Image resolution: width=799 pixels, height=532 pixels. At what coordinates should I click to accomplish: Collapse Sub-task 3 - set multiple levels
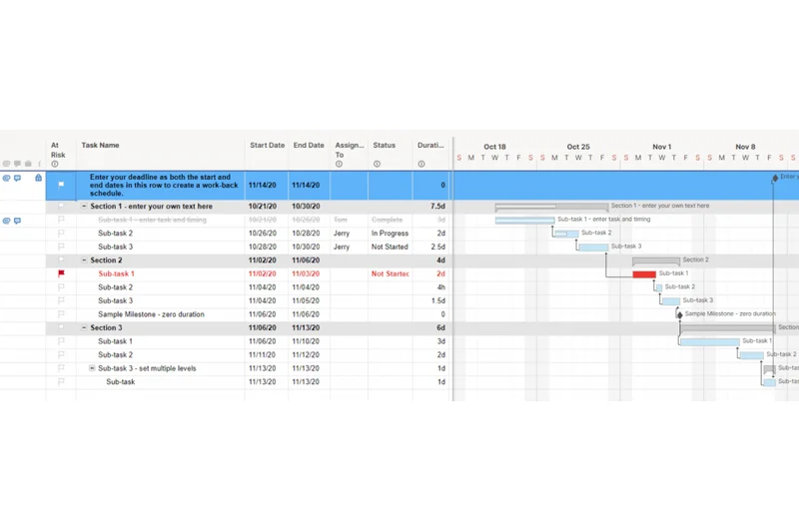click(x=92, y=368)
